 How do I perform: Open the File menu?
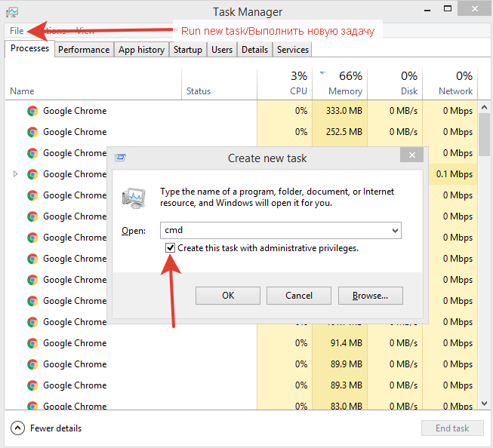(17, 31)
